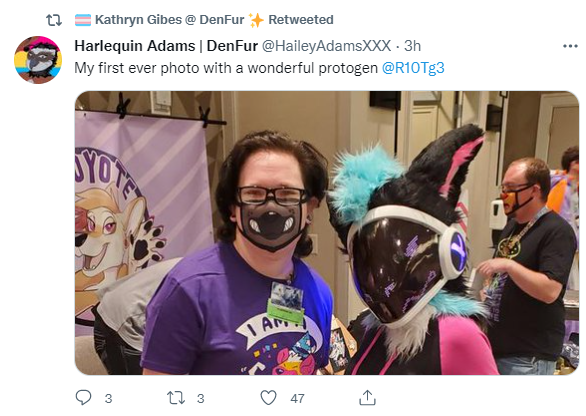Click the reply speech bubble icon

tap(83, 398)
